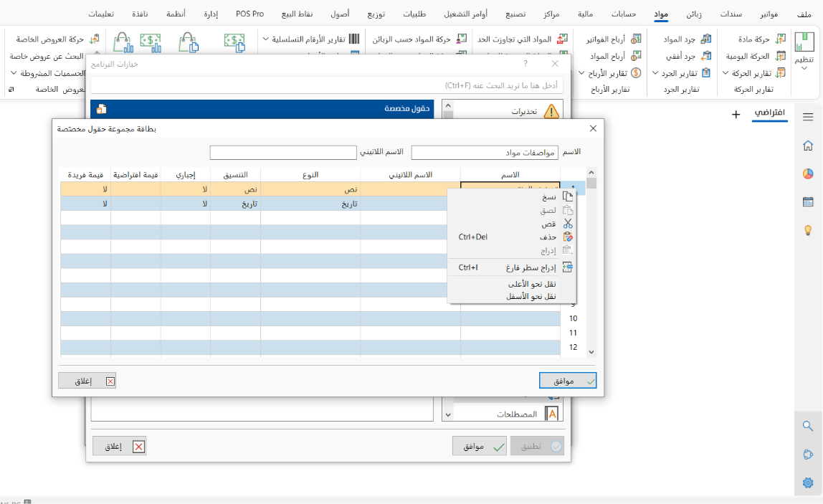Click the money bill with bar chart ribbon icon

pos(151,42)
